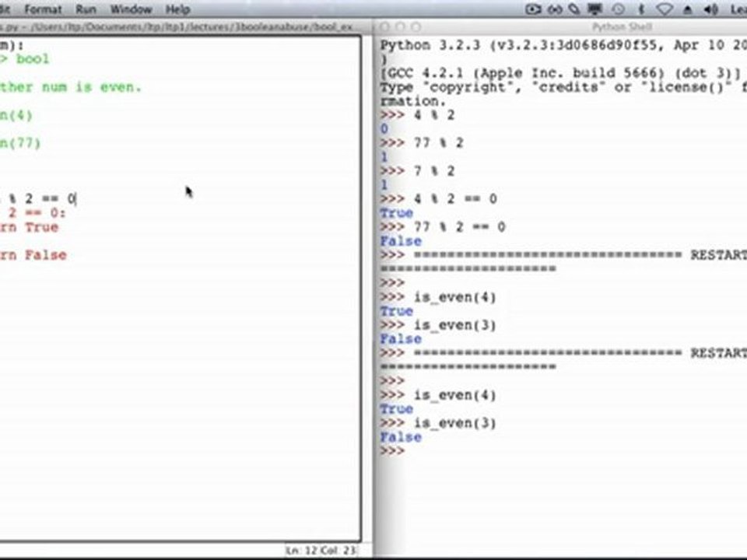Open the Bluetooth menu bar icon
Screen dimensions: 747x560
click(641, 9)
